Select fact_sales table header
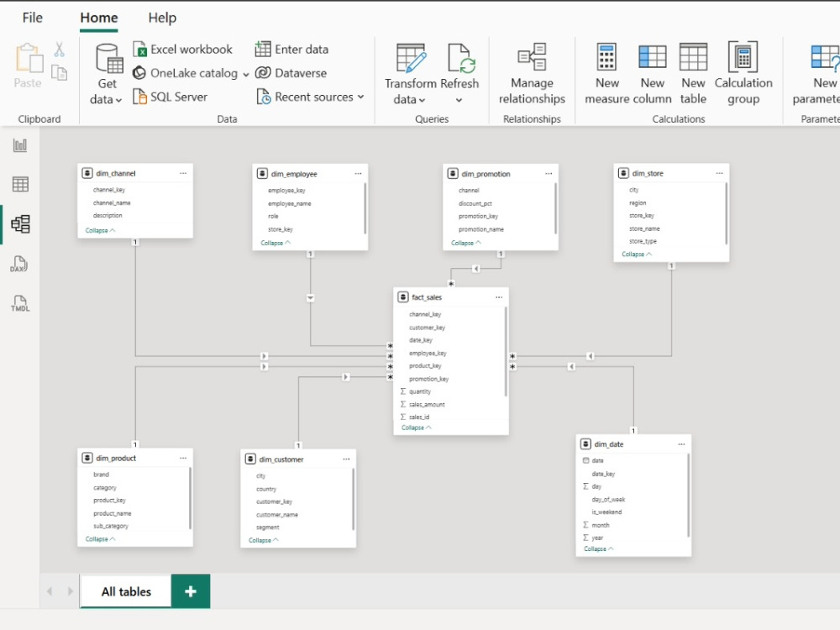This screenshot has height=630, width=840. point(450,297)
